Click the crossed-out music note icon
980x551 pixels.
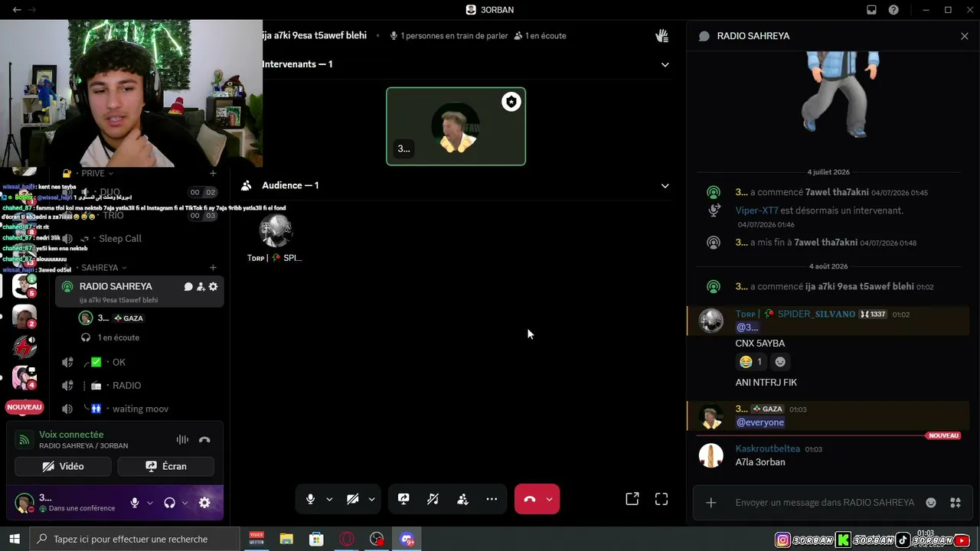coord(433,499)
